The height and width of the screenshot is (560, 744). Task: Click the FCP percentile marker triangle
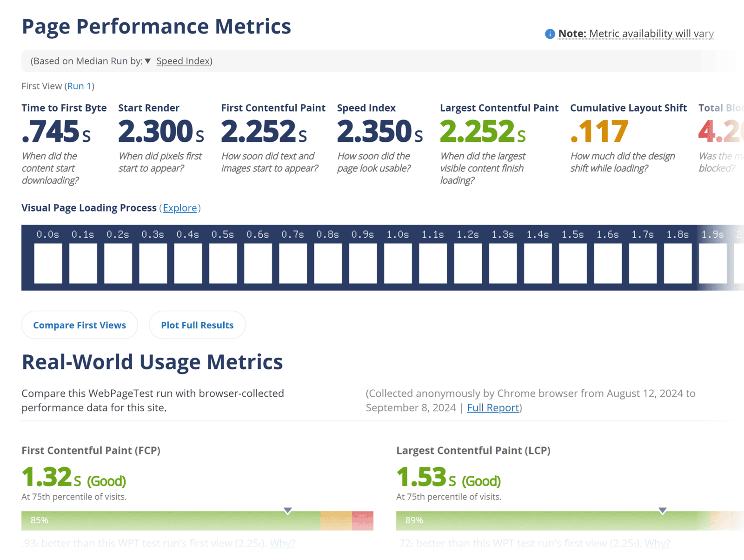pyautogui.click(x=288, y=509)
